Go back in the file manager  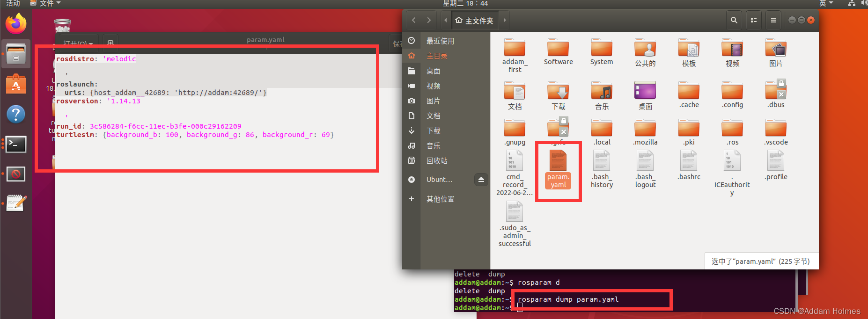414,20
